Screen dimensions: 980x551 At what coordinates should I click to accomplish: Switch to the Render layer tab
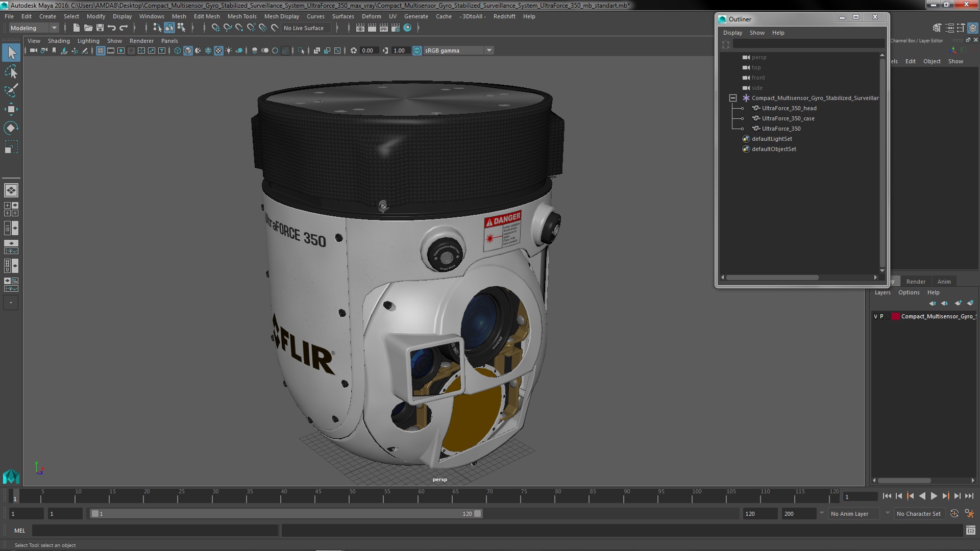916,282
